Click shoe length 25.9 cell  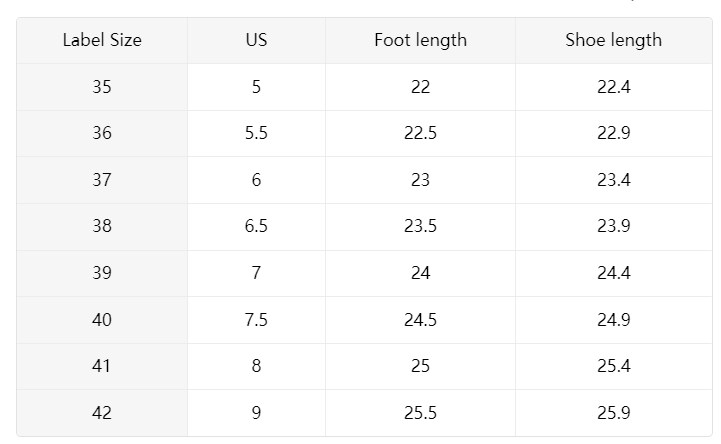614,413
